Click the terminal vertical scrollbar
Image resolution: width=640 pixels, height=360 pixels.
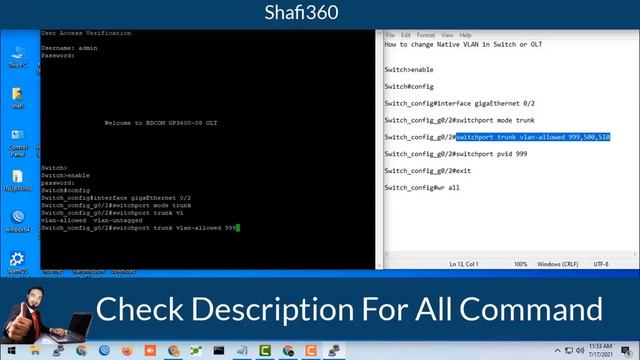coord(379,149)
